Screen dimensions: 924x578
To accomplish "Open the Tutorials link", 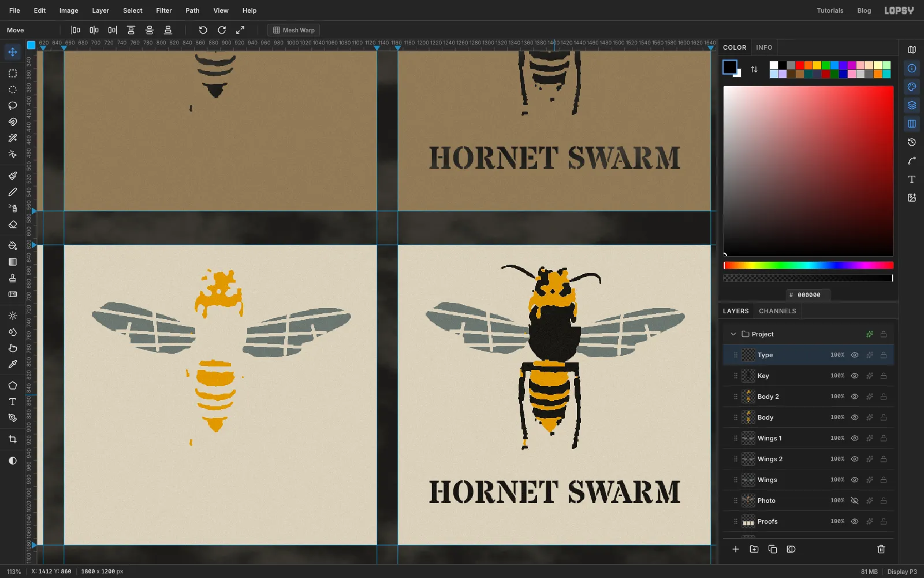I will tap(830, 10).
